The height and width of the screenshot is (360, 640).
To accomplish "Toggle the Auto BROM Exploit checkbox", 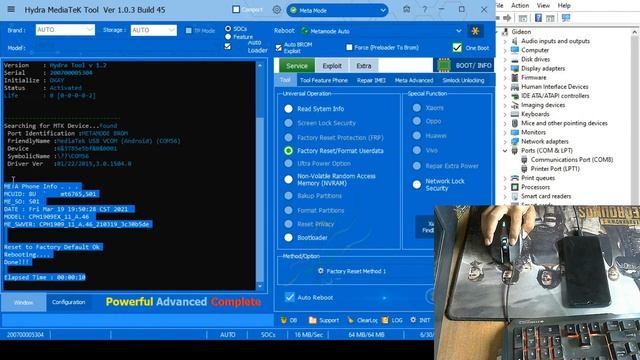I will point(278,48).
